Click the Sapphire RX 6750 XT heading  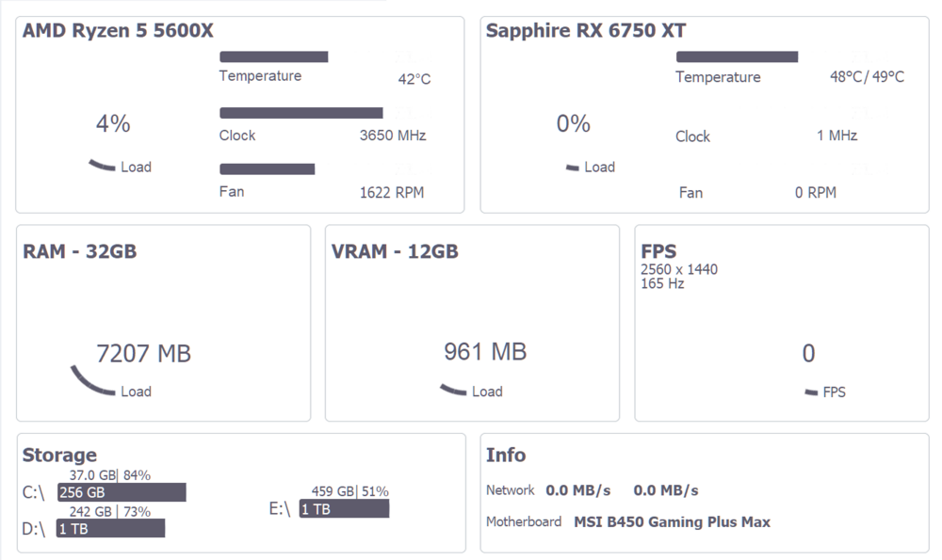click(586, 31)
